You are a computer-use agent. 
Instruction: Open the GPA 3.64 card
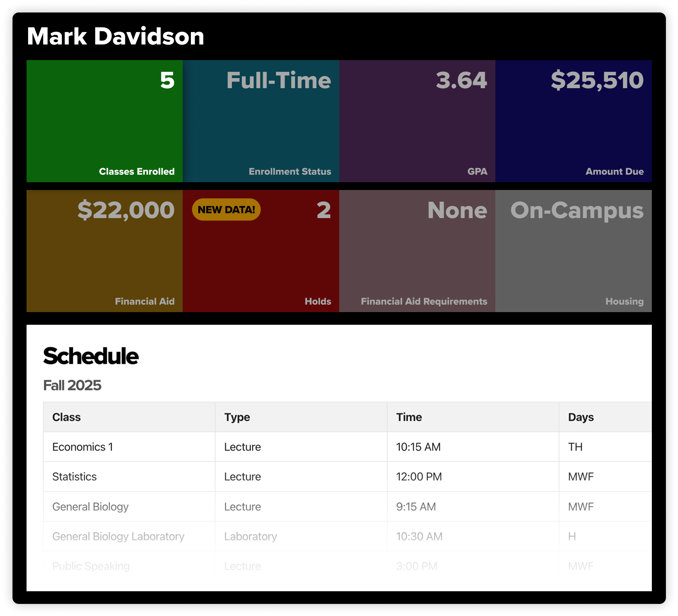pos(417,121)
